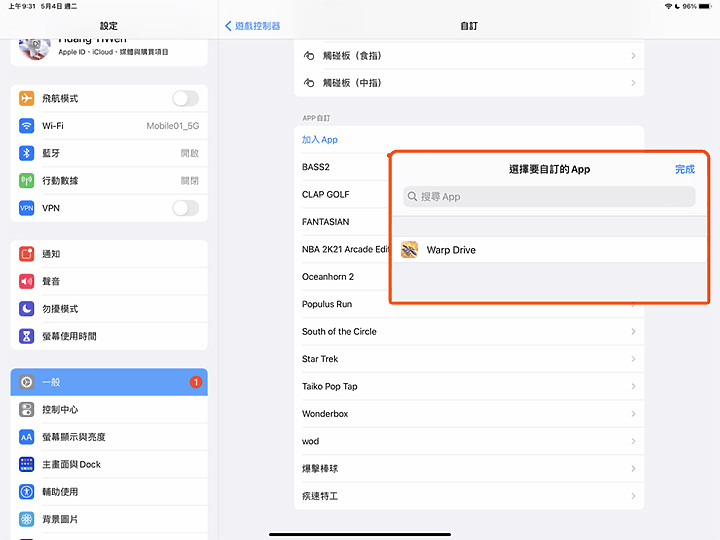Open Wi-Fi network Mobile01_5G setting
The height and width of the screenshot is (540, 720).
click(109, 126)
